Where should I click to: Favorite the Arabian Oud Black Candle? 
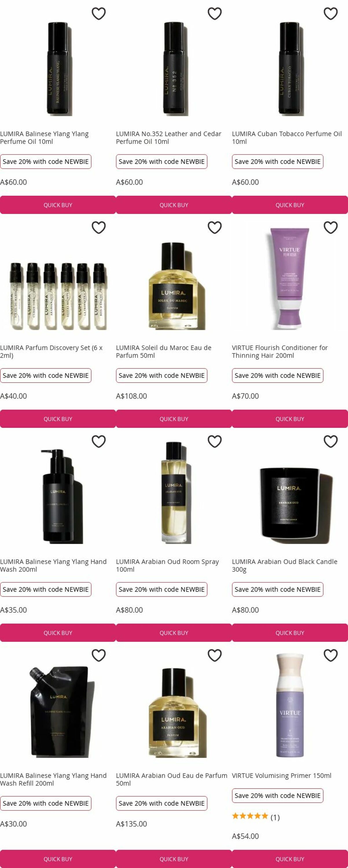pos(330,442)
